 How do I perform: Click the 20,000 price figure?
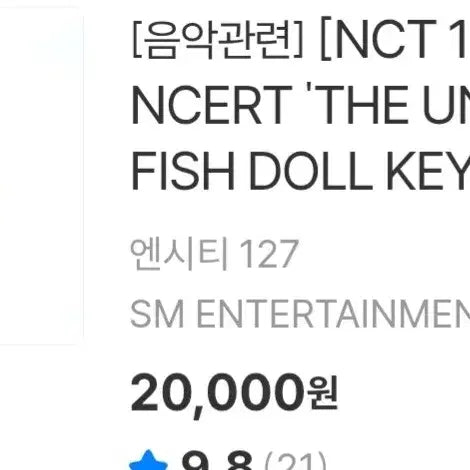coord(217,394)
